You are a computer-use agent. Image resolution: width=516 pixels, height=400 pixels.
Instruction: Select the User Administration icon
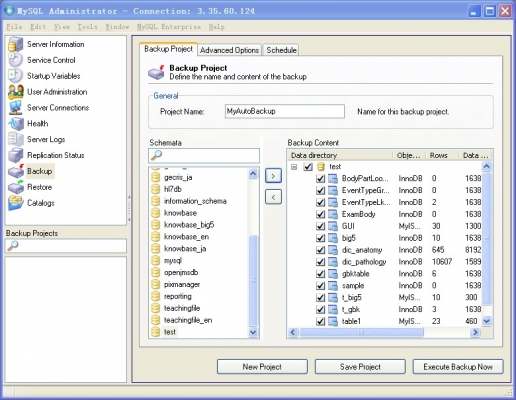coord(16,92)
